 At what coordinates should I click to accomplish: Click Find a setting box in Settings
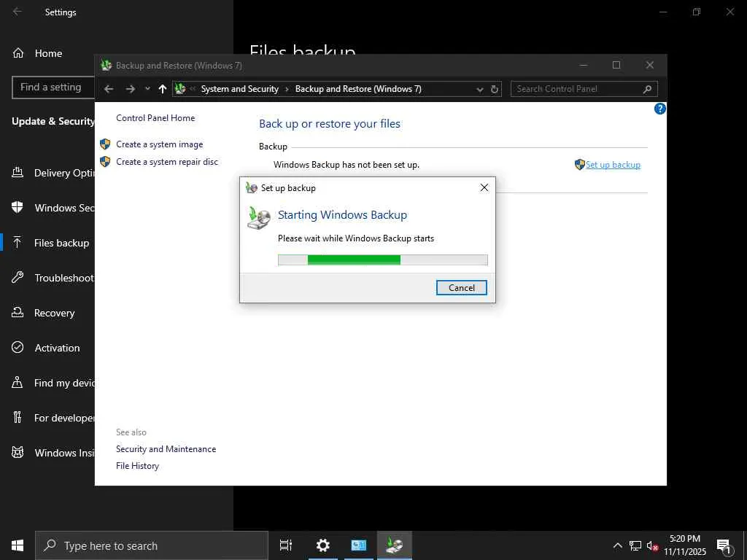click(x=53, y=87)
